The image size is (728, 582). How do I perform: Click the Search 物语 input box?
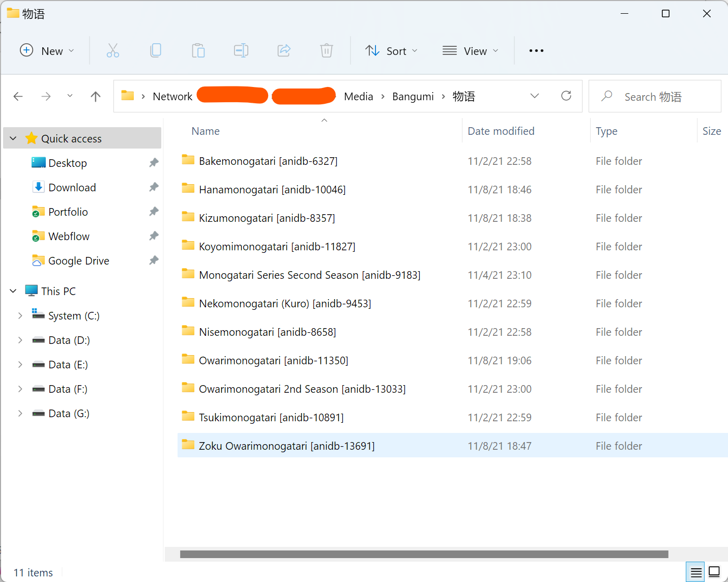point(655,96)
